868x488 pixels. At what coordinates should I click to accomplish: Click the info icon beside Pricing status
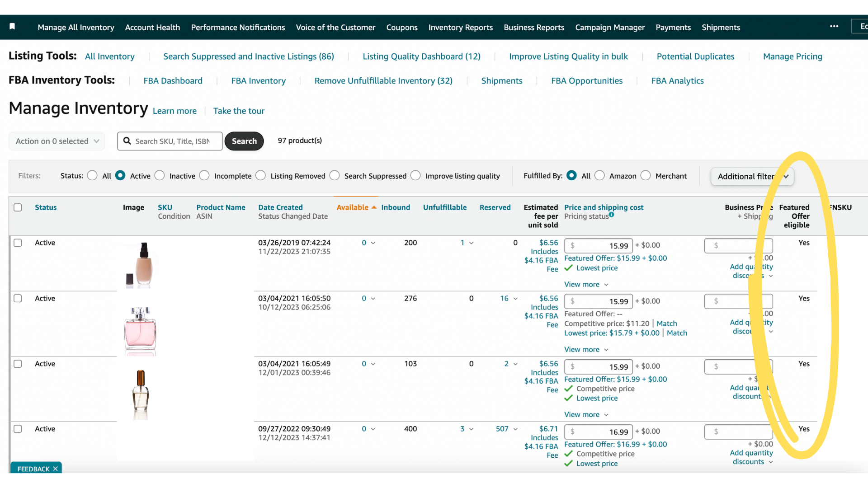coord(611,215)
